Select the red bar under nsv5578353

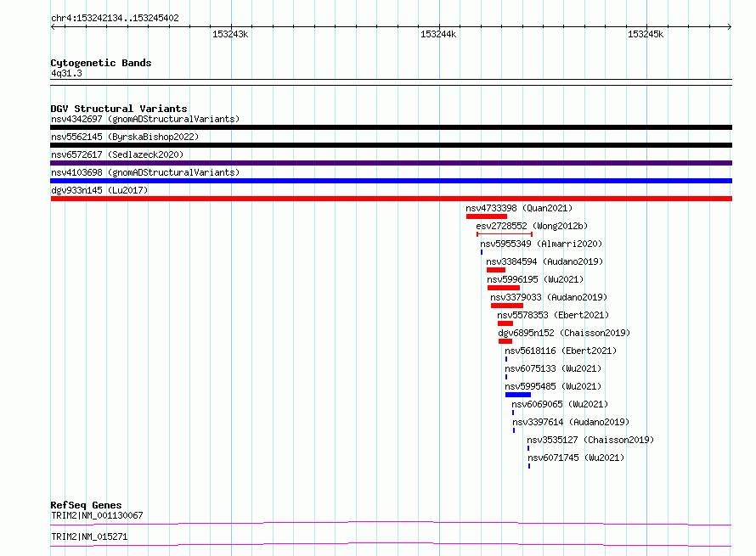point(505,323)
